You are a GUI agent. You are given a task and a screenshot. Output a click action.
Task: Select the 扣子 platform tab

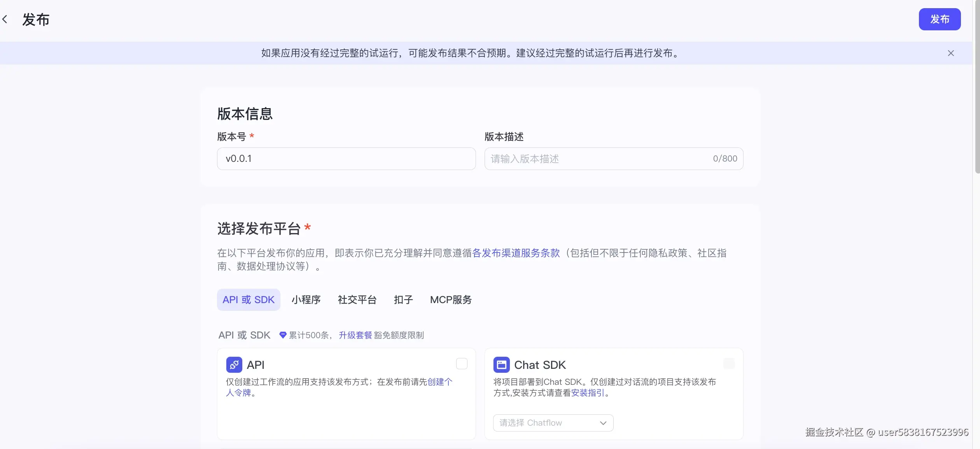coord(403,300)
